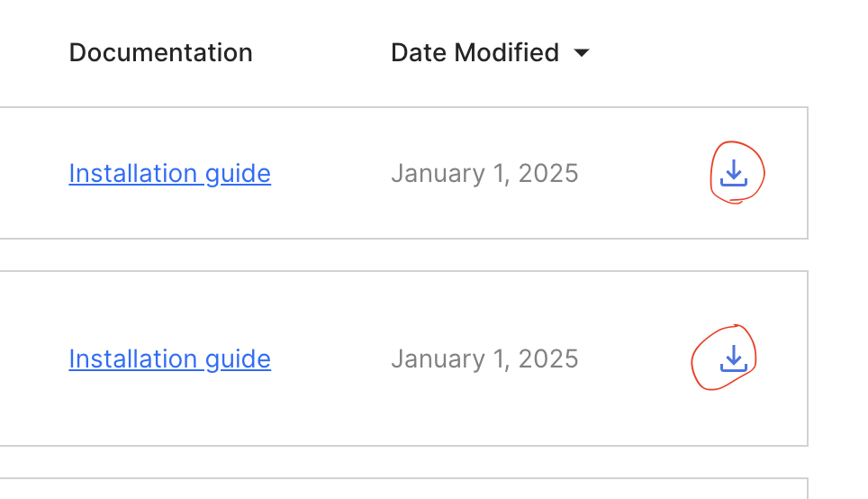Viewport: 868px width, 499px height.
Task: Expand the Date Modified sort arrow
Action: coord(582,53)
